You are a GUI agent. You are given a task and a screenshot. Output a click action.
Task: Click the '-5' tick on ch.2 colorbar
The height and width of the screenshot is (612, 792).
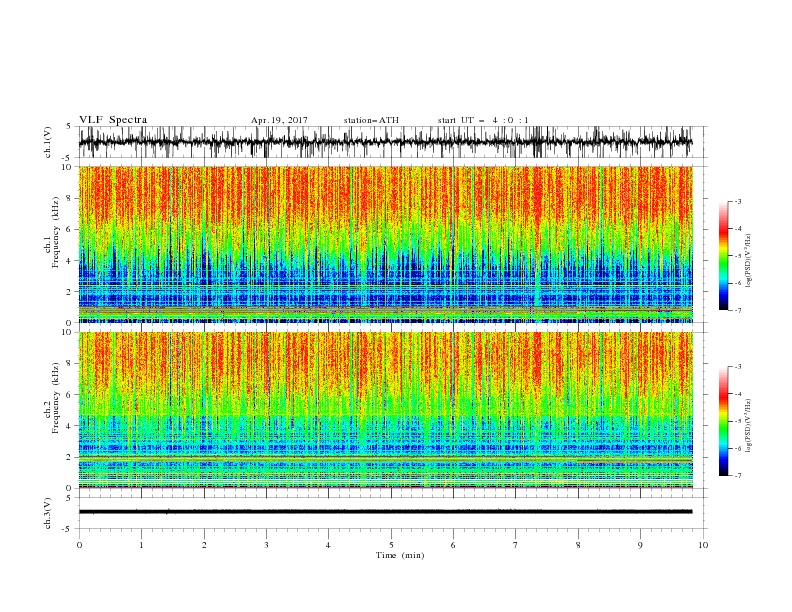(737, 421)
